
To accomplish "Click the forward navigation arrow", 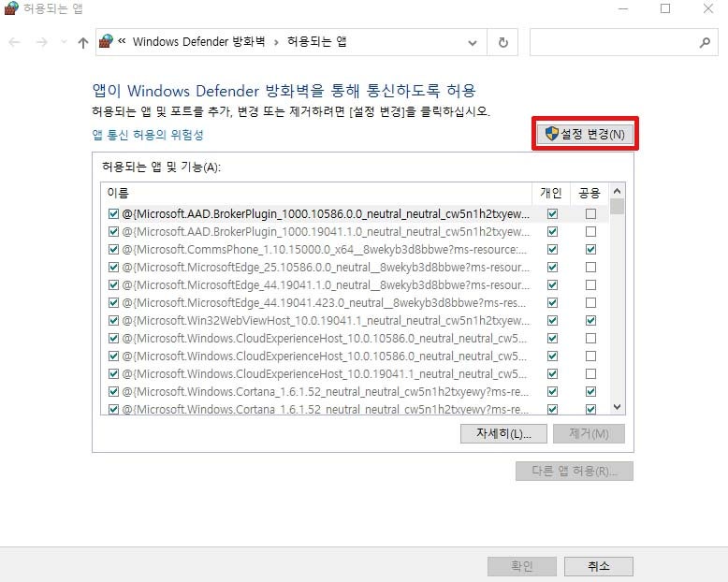I will pyautogui.click(x=42, y=42).
